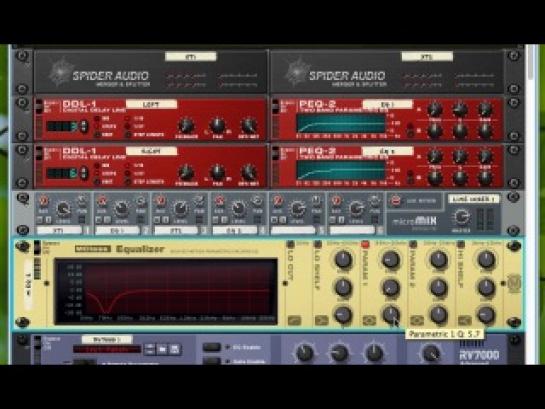Screen dimensions: 545x409
Task: Click the left Spider Audio device name label
Action: pos(190,56)
